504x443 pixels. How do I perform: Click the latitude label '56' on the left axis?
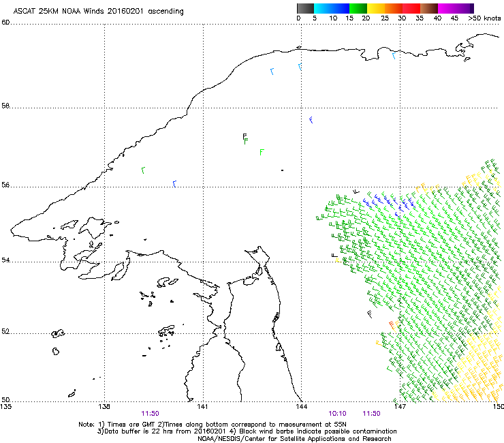point(5,185)
